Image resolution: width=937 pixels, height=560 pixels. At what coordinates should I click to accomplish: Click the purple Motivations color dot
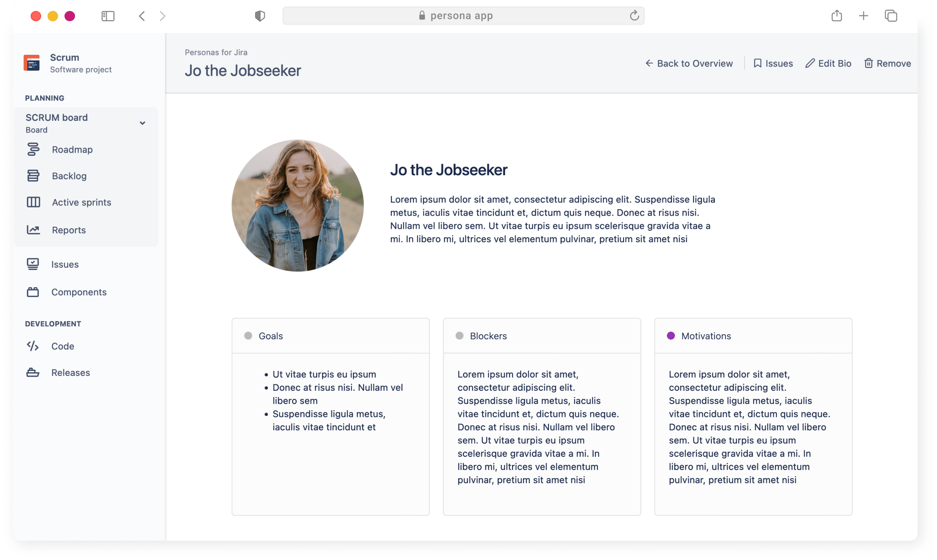(x=671, y=336)
